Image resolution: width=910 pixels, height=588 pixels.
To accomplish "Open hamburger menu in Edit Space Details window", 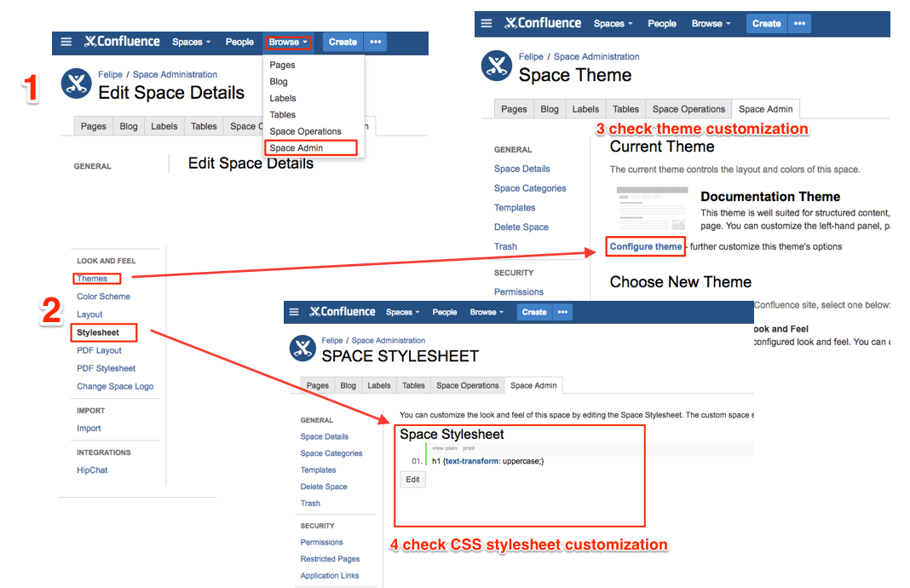I will (66, 42).
